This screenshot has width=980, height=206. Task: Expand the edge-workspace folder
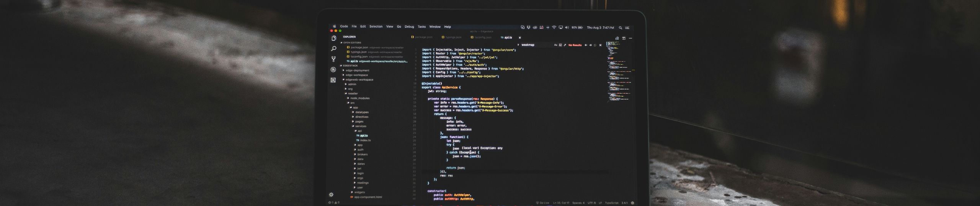pyautogui.click(x=343, y=75)
